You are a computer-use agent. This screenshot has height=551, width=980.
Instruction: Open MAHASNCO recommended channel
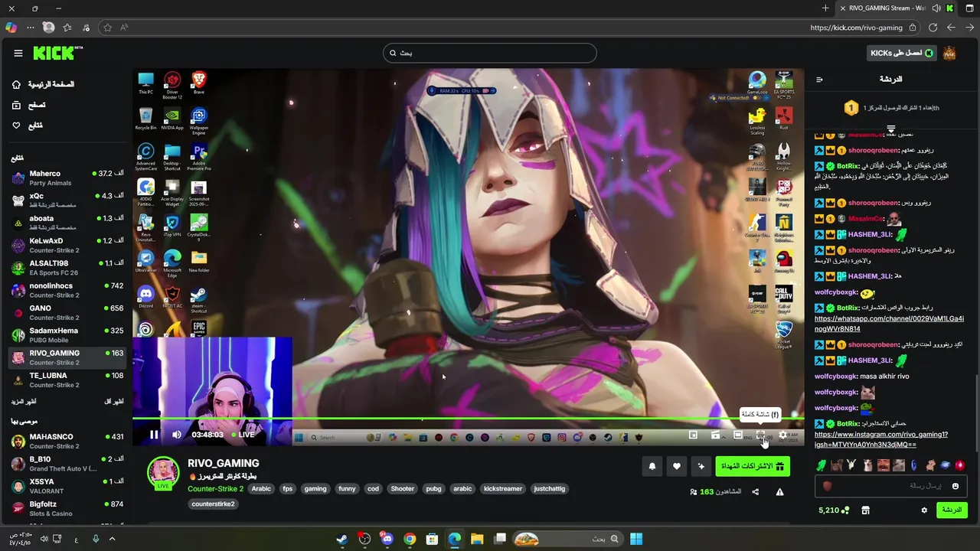click(67, 442)
